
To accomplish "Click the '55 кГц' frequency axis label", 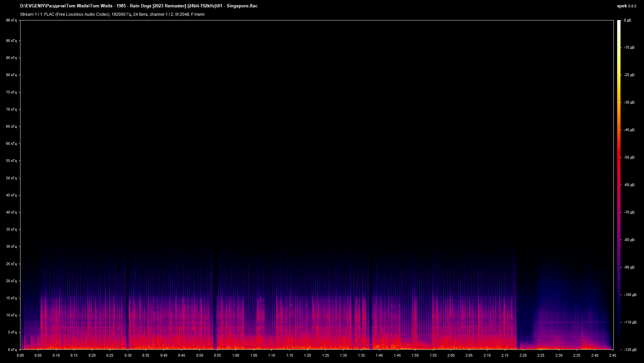I will 11,161.
